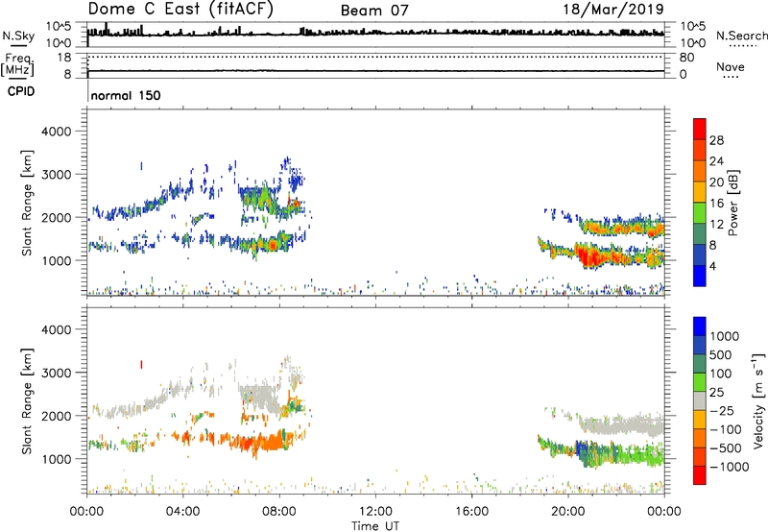The width and height of the screenshot is (768, 532).
Task: Click the 'normal 150' CPID text
Action: click(x=126, y=95)
